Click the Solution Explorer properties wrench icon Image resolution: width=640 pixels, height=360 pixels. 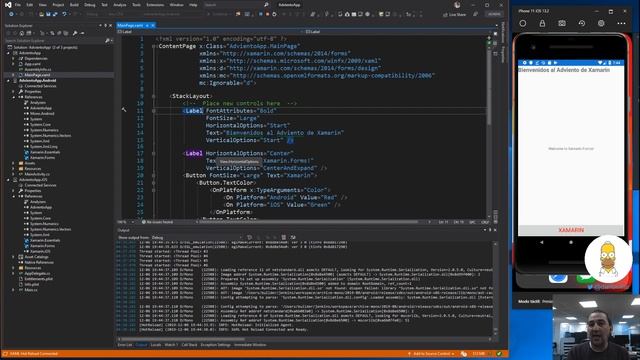(75, 33)
